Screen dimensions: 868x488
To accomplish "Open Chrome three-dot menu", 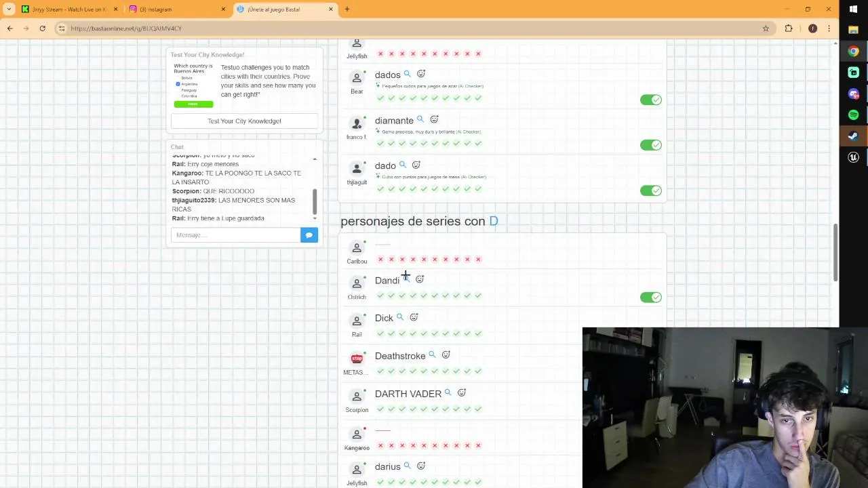I will [829, 28].
